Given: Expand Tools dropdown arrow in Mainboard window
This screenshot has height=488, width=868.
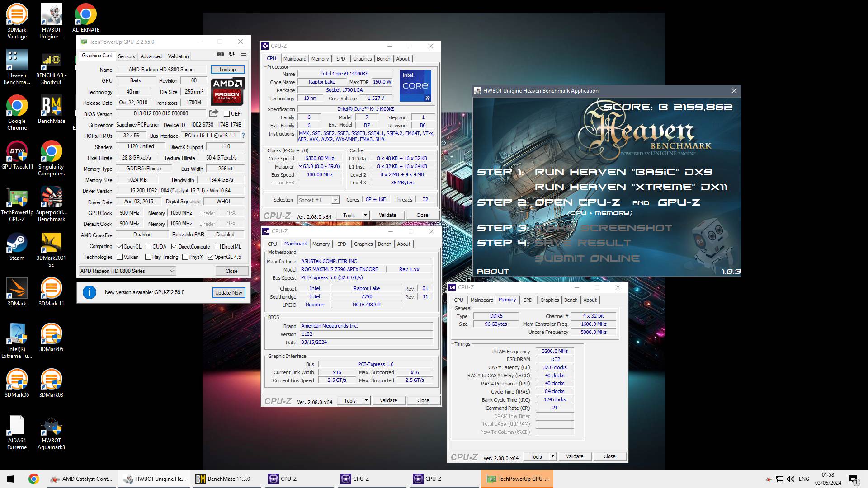Looking at the screenshot, I should (366, 400).
